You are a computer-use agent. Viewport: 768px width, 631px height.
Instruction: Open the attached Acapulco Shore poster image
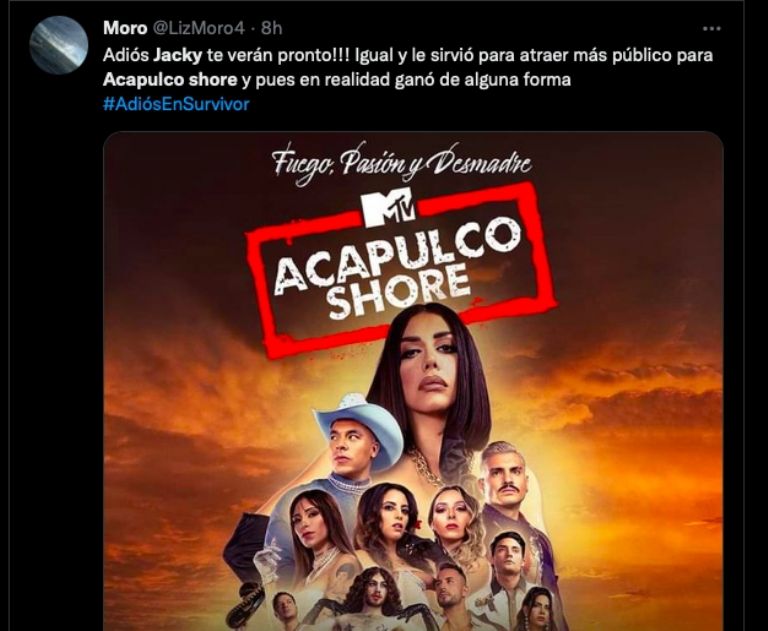[413, 381]
